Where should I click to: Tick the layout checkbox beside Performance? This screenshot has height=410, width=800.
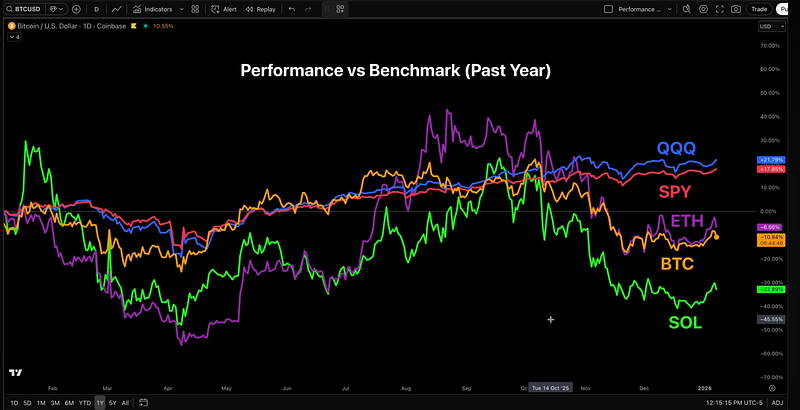[x=608, y=9]
